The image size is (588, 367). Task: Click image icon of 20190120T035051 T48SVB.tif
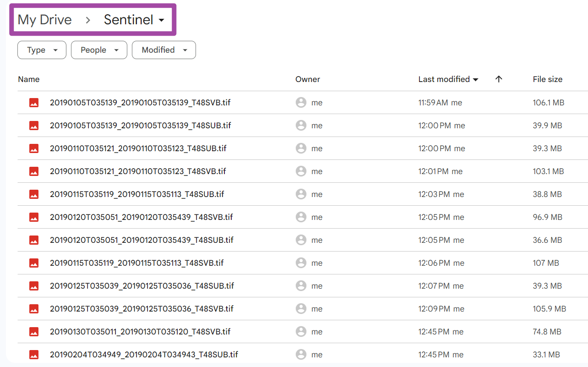pos(34,217)
